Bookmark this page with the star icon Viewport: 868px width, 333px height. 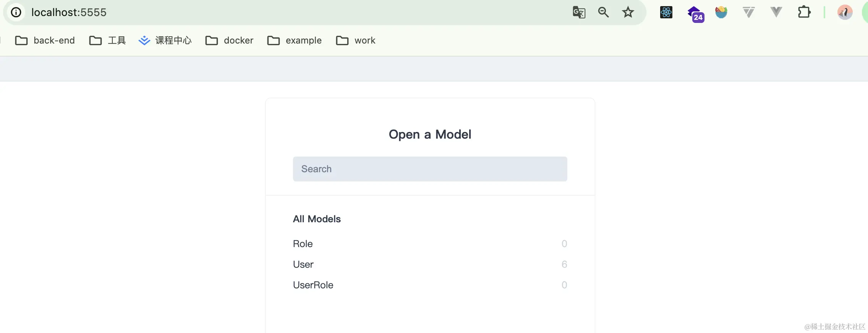pos(628,13)
